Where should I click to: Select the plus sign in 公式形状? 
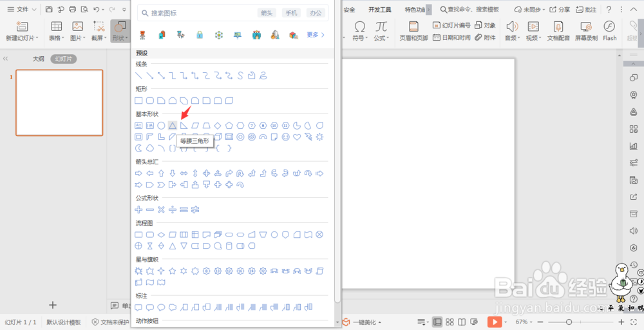[139, 209]
